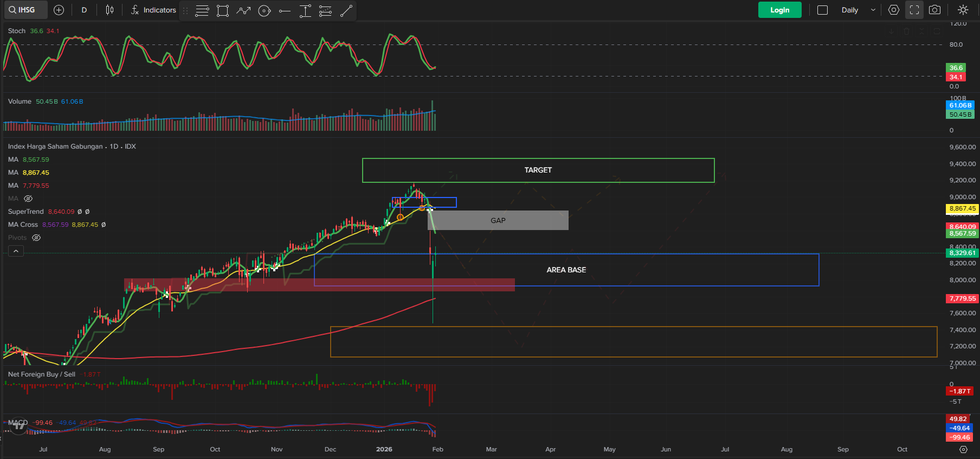Screen dimensions: 980x459
Task: Click the 34.1 stochastic axis tag
Action: tap(956, 77)
